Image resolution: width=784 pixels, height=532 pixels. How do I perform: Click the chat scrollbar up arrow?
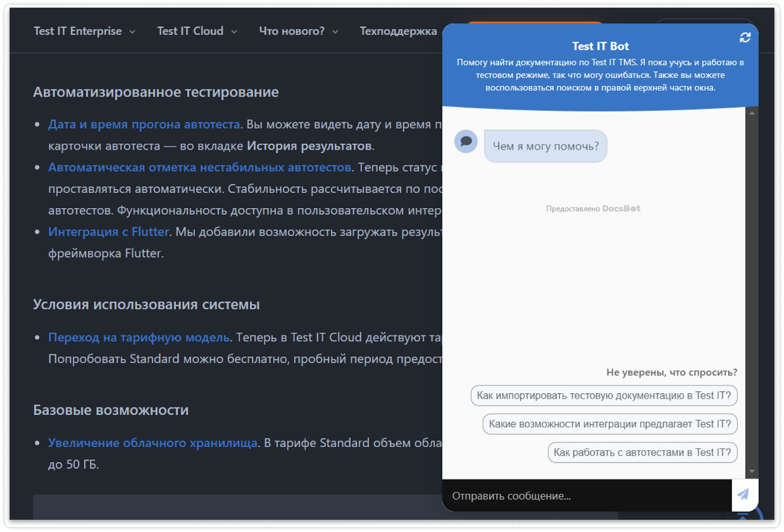coord(751,113)
